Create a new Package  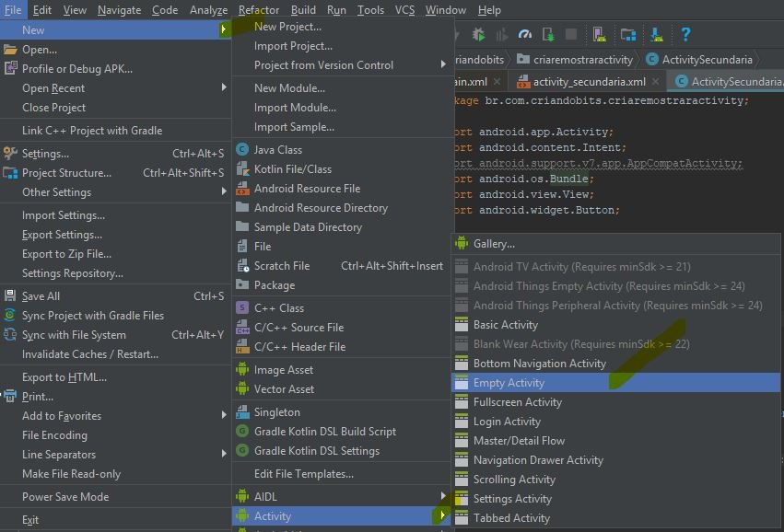[x=343, y=285]
